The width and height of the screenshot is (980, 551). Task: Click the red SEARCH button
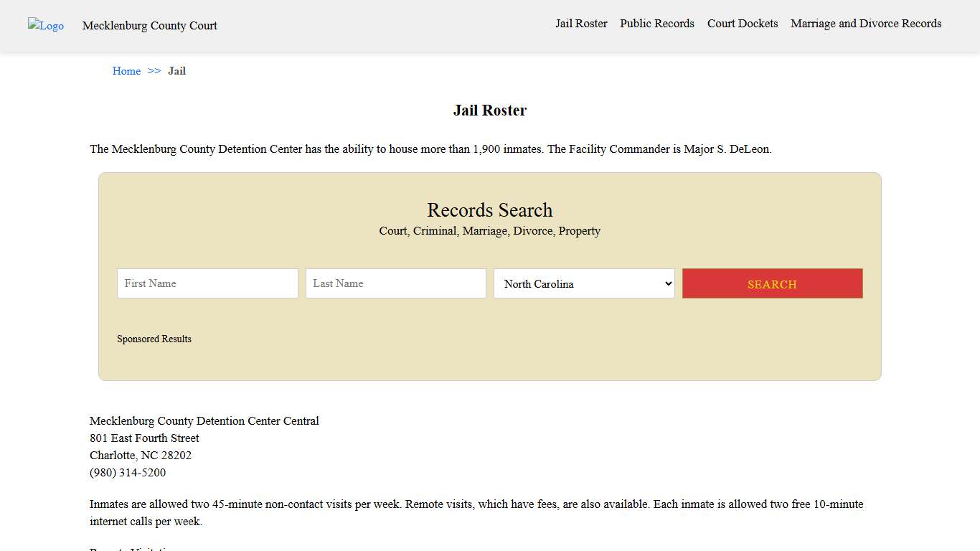772,283
